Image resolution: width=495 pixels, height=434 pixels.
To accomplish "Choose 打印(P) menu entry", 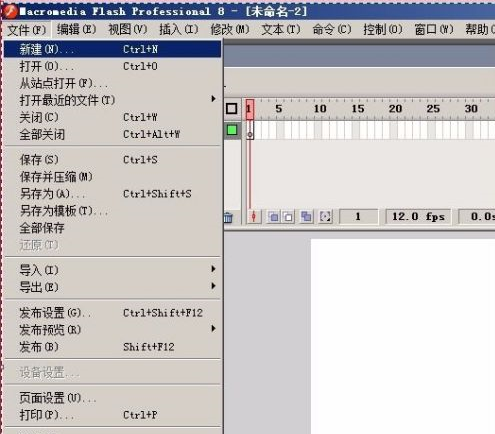I will [113, 415].
